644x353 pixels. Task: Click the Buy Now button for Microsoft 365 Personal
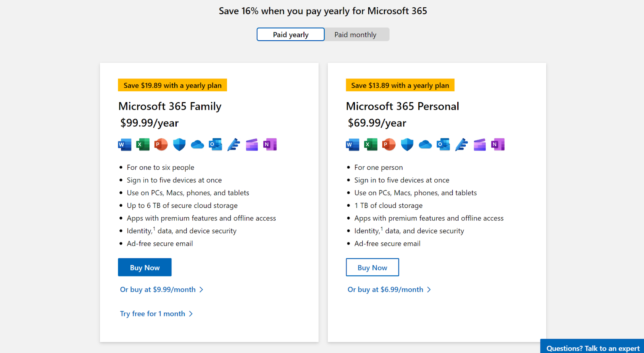pos(372,267)
